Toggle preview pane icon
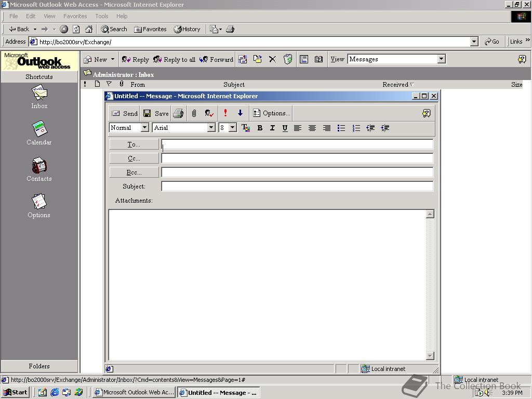Image resolution: width=532 pixels, height=399 pixels. [x=303, y=59]
